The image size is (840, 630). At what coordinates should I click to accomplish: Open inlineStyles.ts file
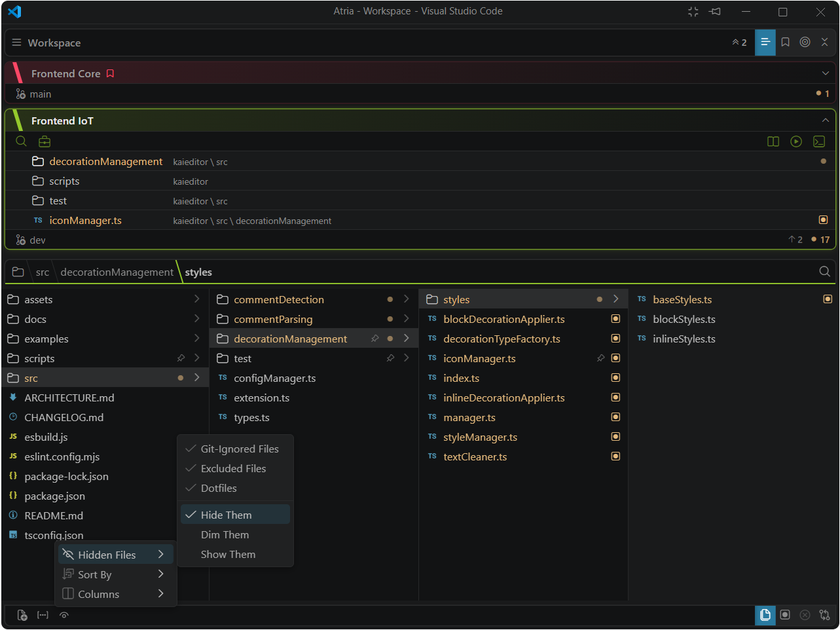(x=684, y=339)
